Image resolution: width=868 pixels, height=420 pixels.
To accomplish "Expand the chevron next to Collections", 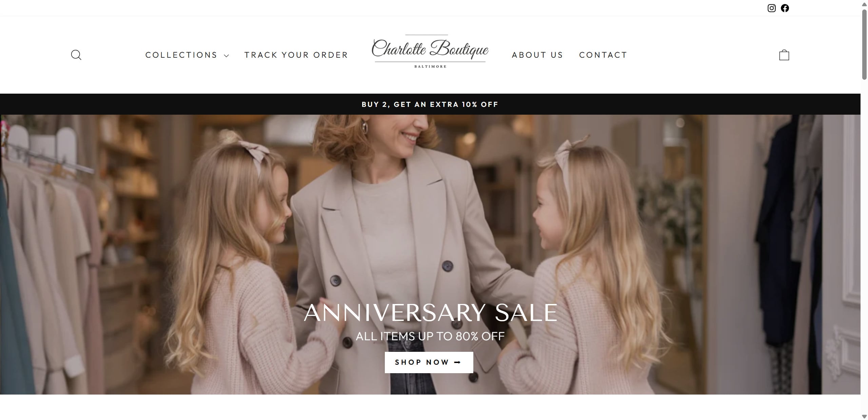I will click(x=226, y=56).
